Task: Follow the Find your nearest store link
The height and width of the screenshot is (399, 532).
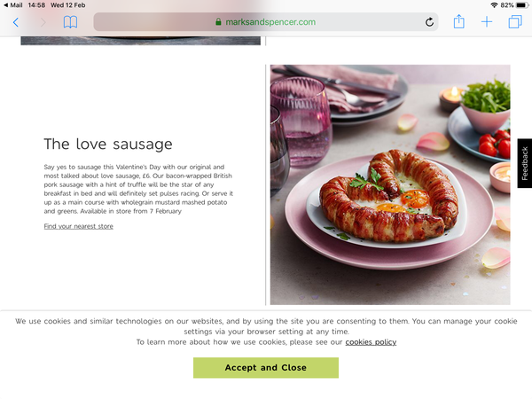Action: click(78, 226)
